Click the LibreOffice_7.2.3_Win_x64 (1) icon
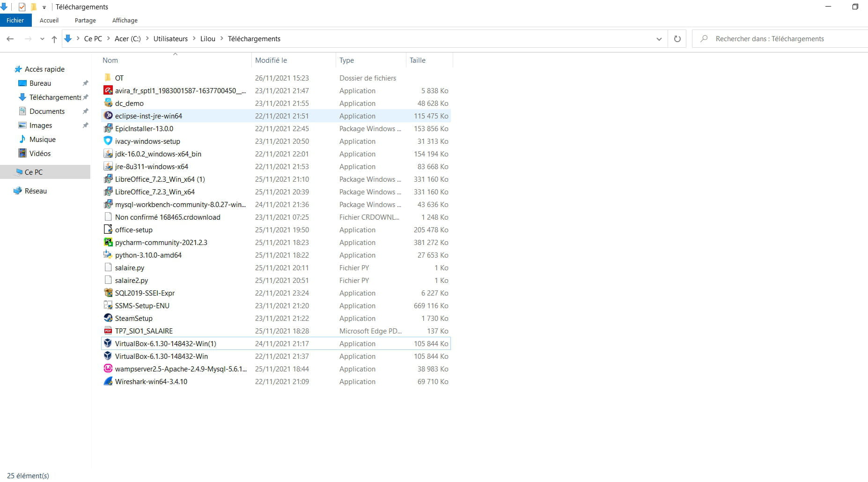The image size is (868, 482). [x=108, y=179]
